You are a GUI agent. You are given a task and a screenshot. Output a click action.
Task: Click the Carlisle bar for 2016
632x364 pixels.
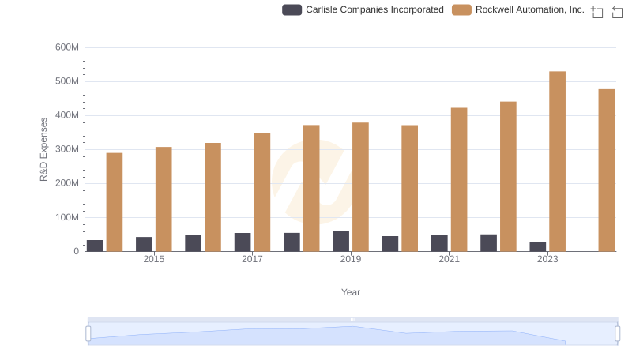pyautogui.click(x=193, y=243)
